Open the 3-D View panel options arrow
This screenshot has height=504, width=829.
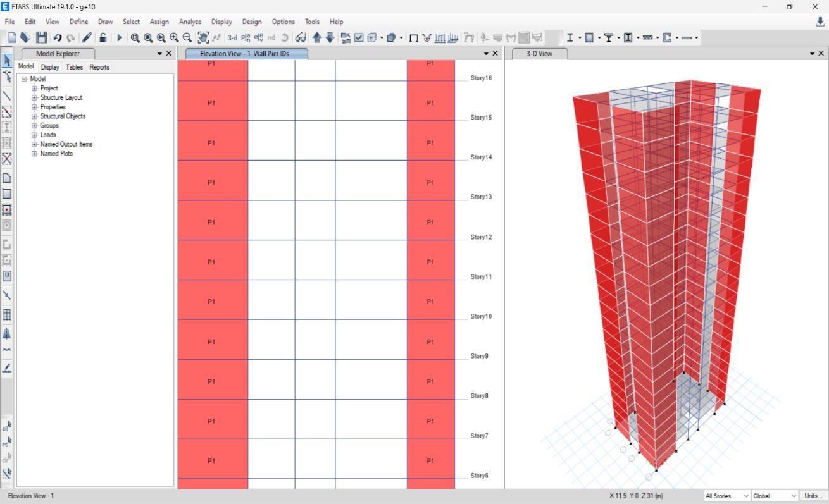coord(813,54)
